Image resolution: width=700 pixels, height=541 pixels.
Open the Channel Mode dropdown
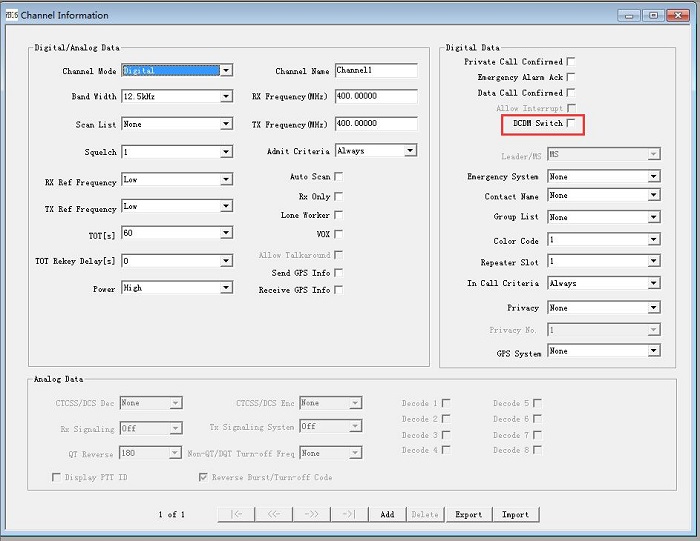pyautogui.click(x=226, y=71)
